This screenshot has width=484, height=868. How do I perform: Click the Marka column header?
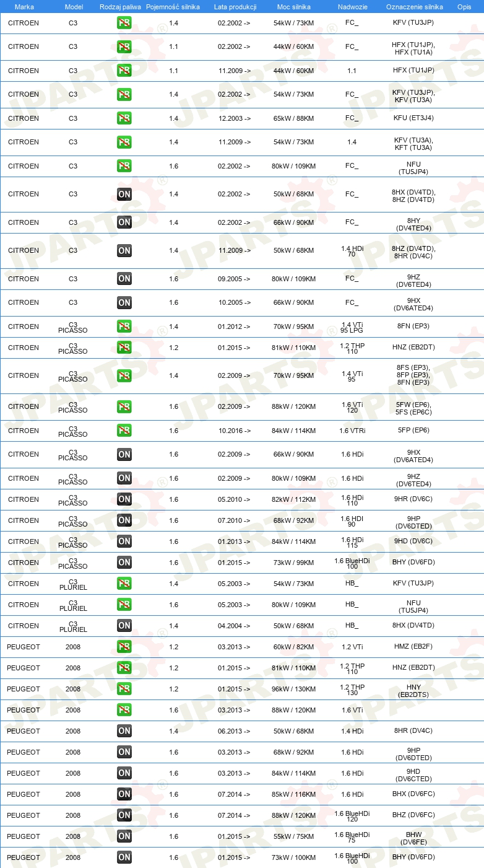click(24, 6)
